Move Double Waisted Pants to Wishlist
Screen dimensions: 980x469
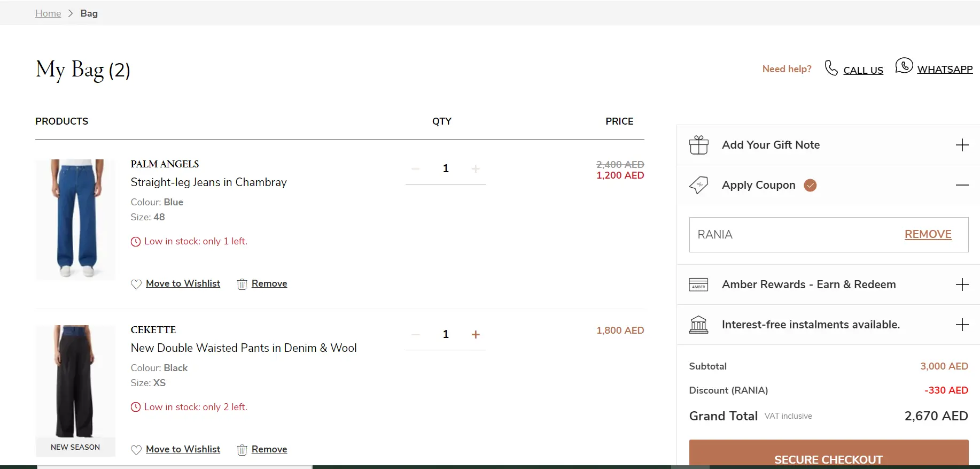(183, 449)
